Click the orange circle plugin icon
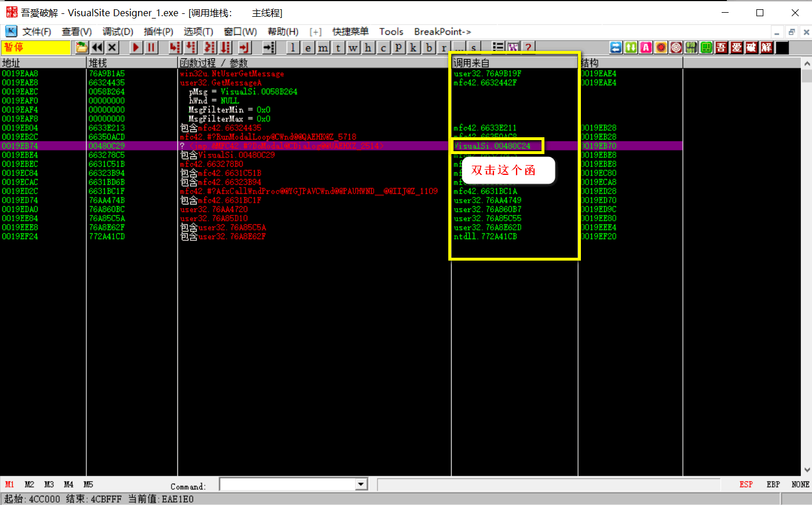Screen dimensions: 812x505 tap(661, 47)
